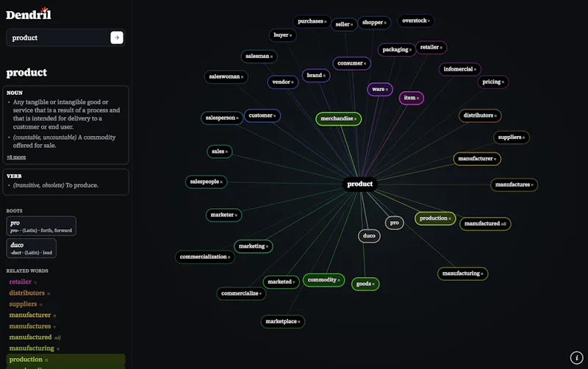Click the 'salespeople' graph node
This screenshot has width=588, height=369.
click(x=206, y=182)
